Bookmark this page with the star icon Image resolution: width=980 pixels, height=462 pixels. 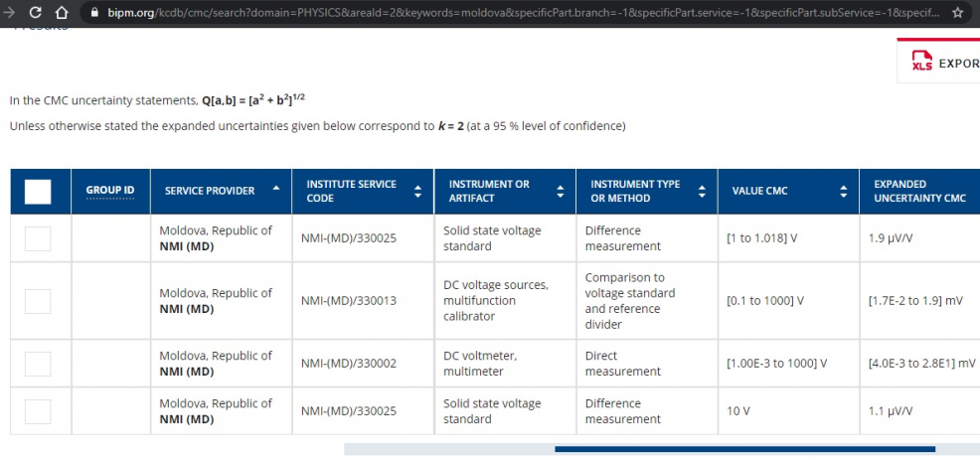point(957,13)
